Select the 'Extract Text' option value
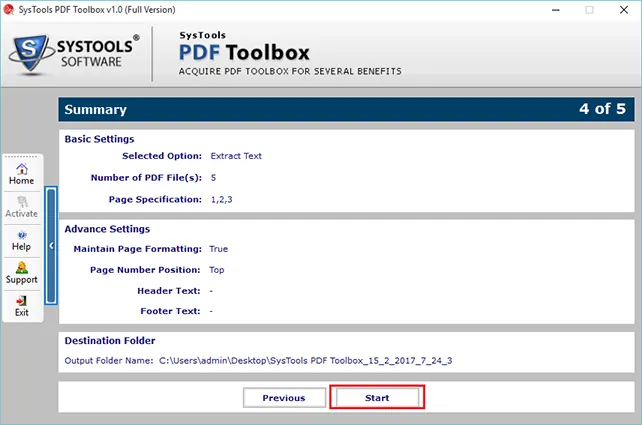Screen dimensions: 642x425 click(236, 156)
